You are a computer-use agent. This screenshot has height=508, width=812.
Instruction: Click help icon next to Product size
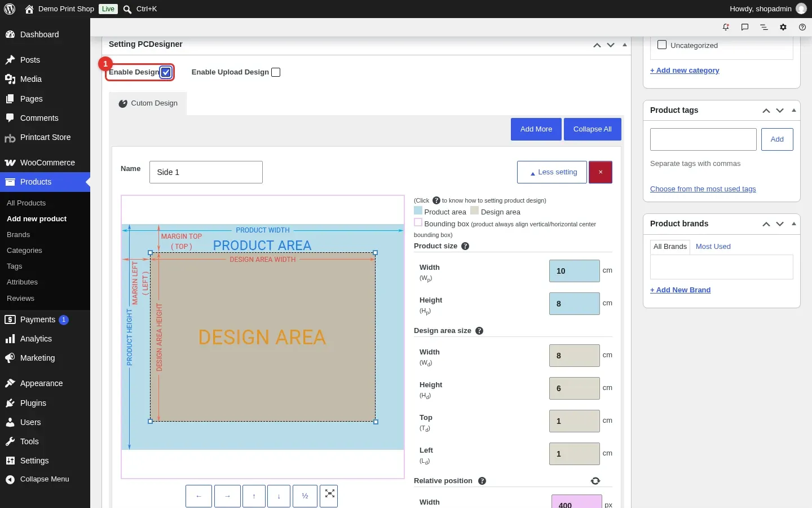[x=465, y=246]
